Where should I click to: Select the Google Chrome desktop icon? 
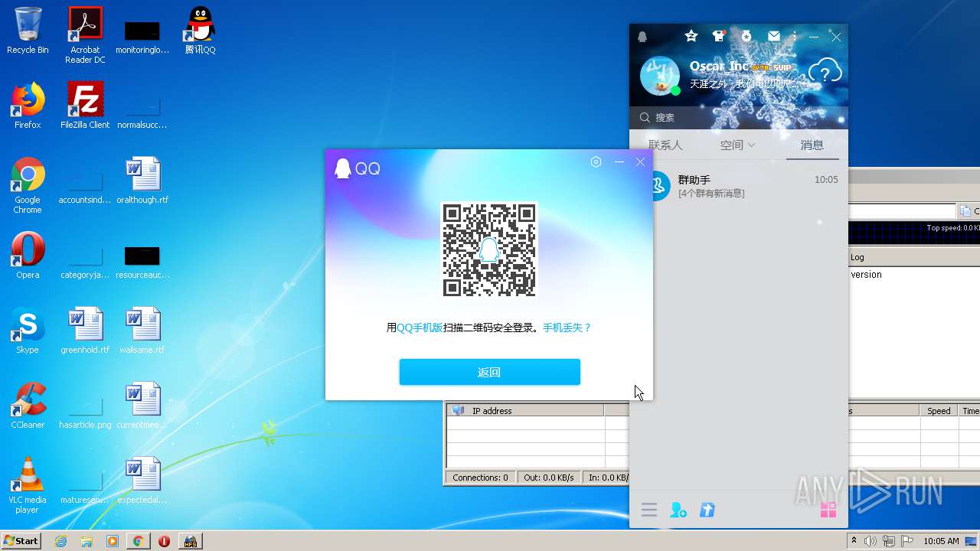(28, 185)
